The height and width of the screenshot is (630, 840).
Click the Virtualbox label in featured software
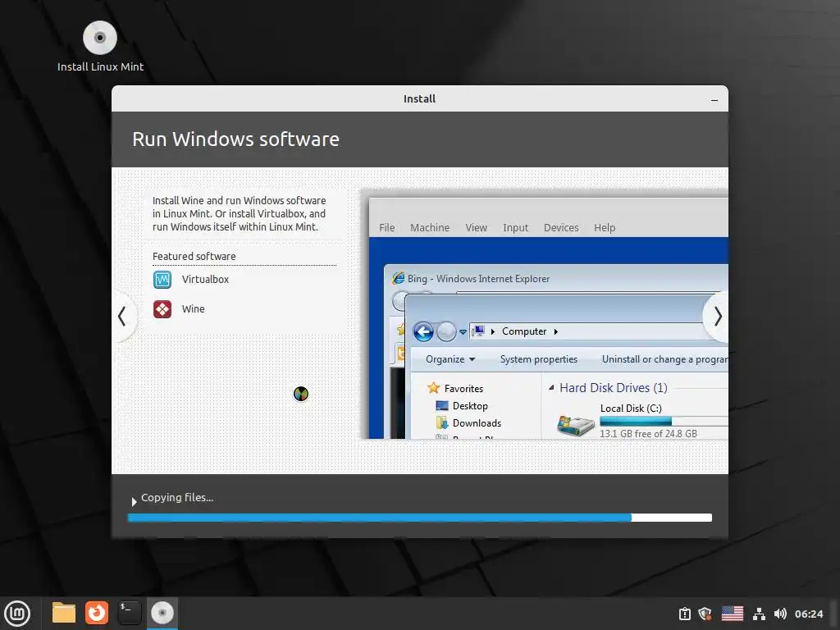205,280
